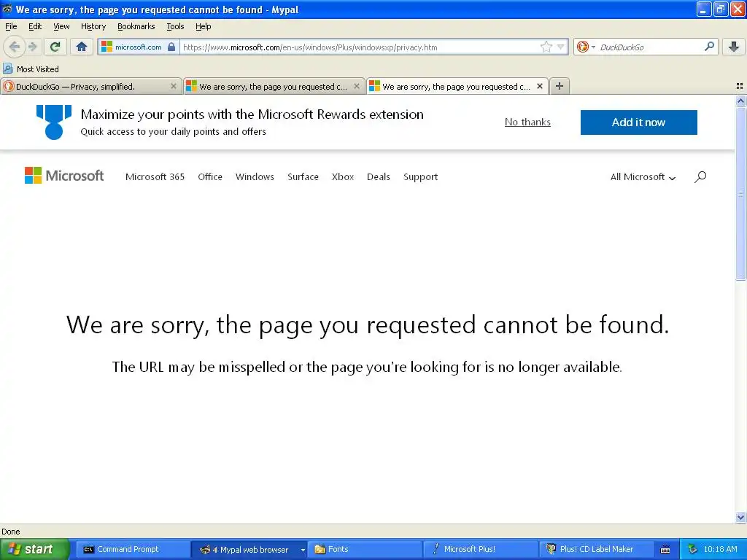Open the History menu

pyautogui.click(x=93, y=27)
